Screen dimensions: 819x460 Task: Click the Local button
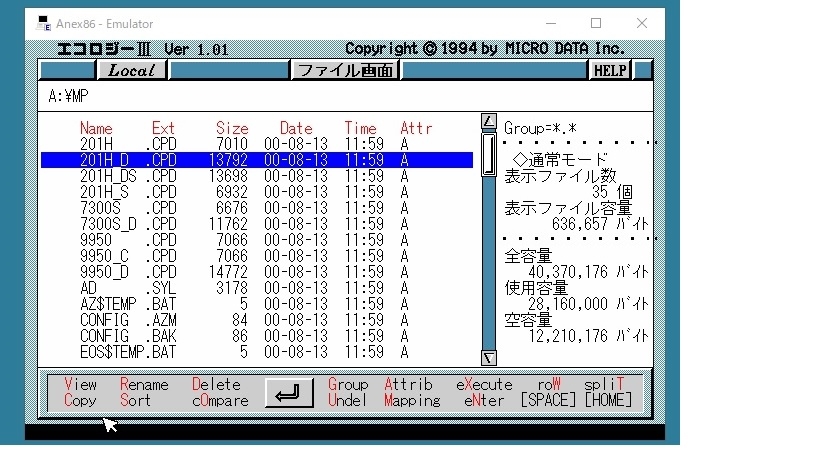click(x=132, y=70)
